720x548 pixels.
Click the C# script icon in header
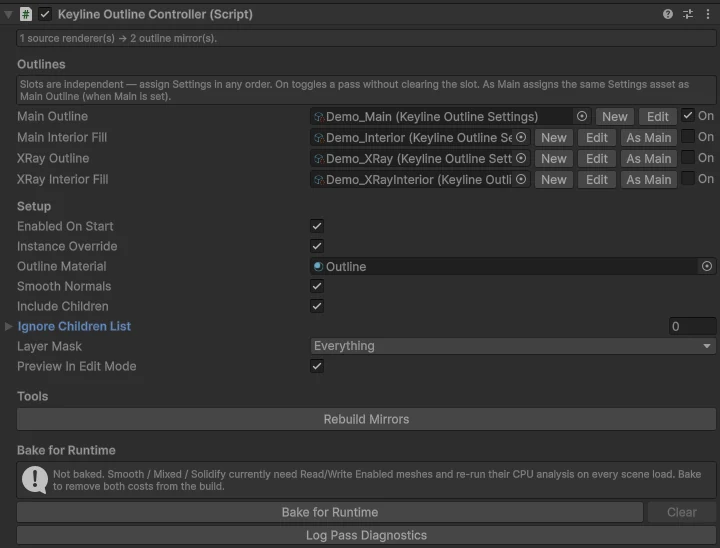point(26,14)
